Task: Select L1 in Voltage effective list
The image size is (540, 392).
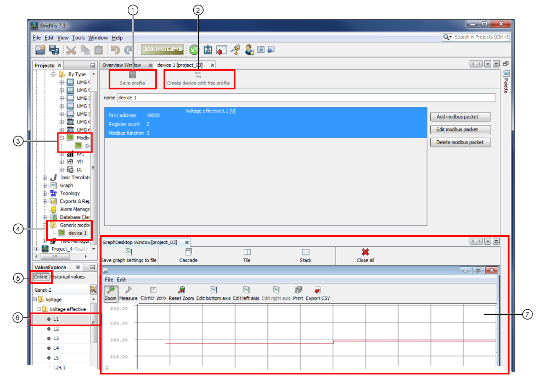Action: (x=57, y=319)
